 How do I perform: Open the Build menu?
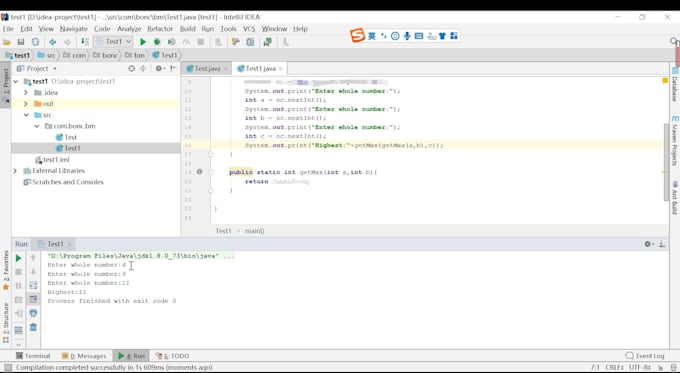187,29
